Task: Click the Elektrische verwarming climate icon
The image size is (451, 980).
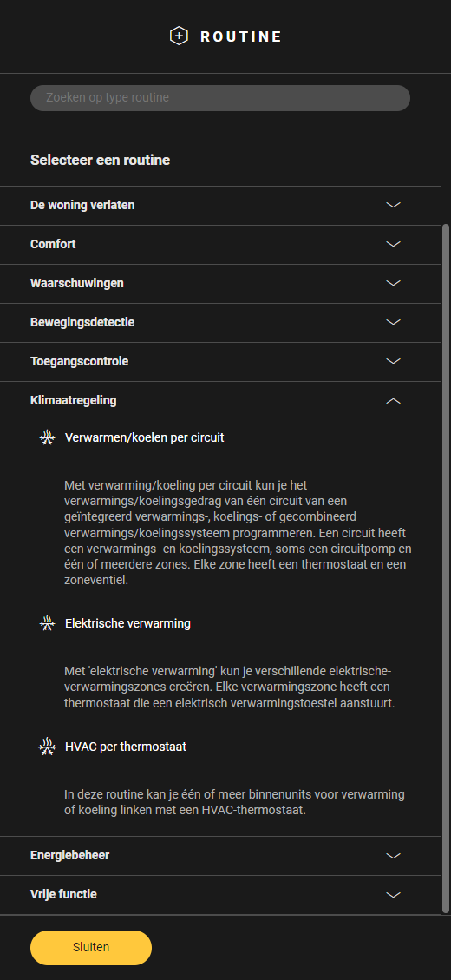Action: click(47, 623)
